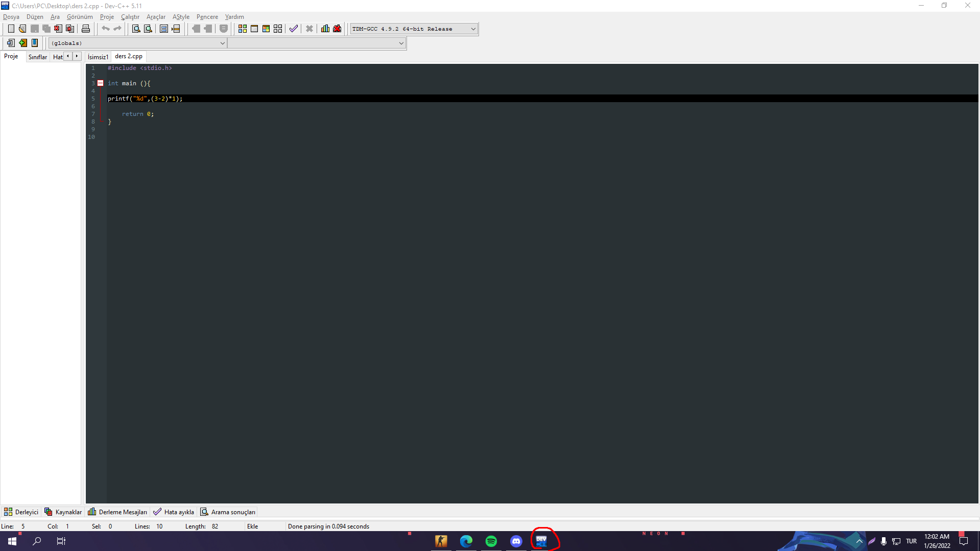Click the Windows Start button
980x551 pixels.
tap(12, 541)
